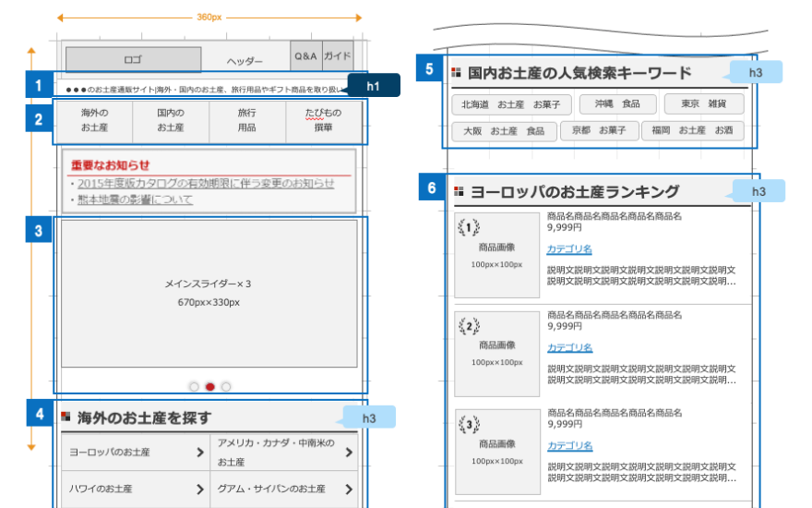The image size is (812, 508).
Task: Select the first slider pagination dot
Action: click(194, 387)
